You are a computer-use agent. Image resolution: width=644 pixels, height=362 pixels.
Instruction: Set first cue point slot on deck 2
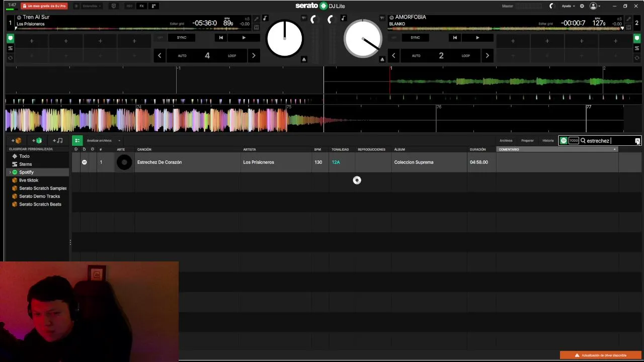(x=513, y=41)
